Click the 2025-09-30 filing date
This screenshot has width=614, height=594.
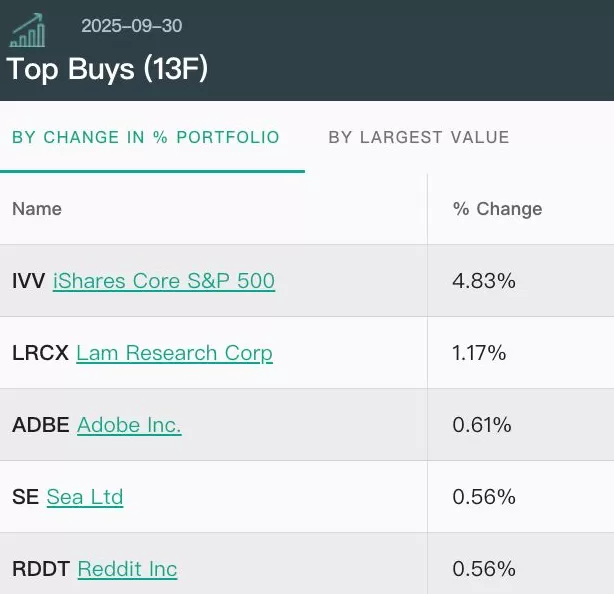(x=132, y=26)
